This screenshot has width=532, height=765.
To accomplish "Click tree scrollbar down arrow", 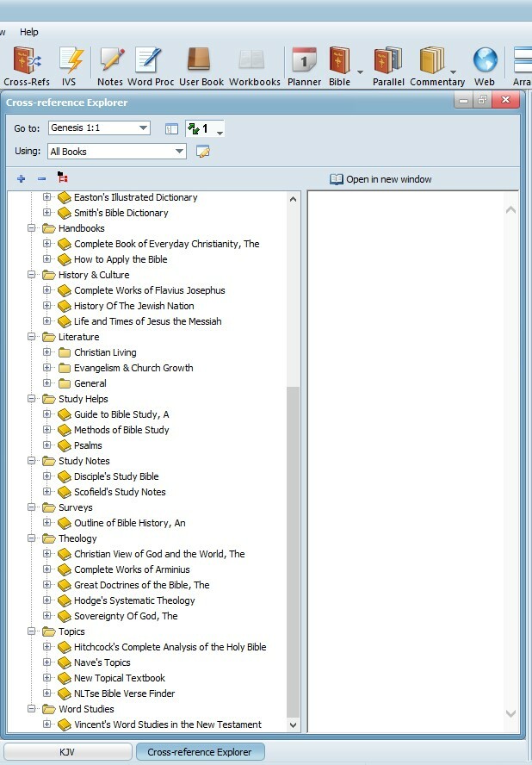I will tap(293, 725).
